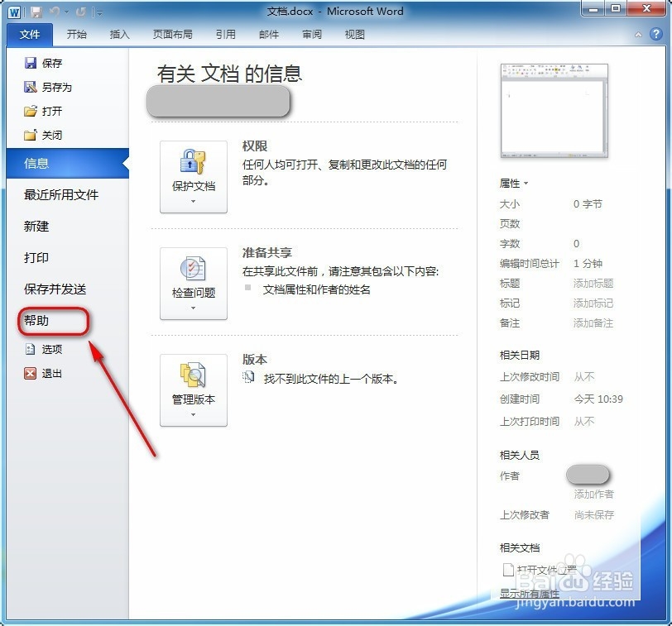The height and width of the screenshot is (626, 672).
Task: Open the 检查问题 dropdown button
Action: (x=194, y=284)
